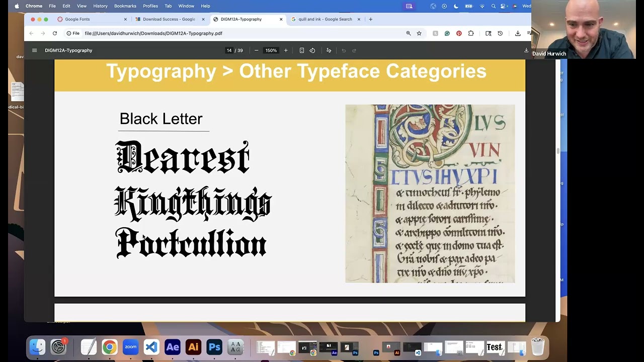Click the battery status icon

[469, 6]
